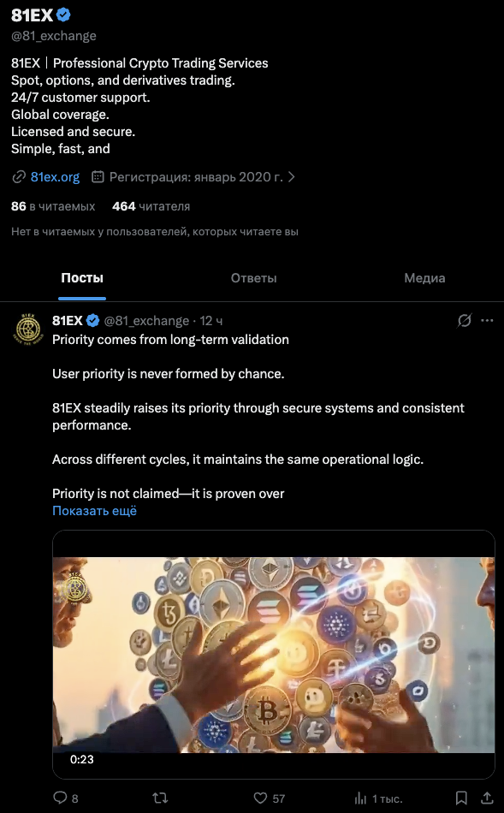The width and height of the screenshot is (504, 813).
Task: Switch to the Ответы tab
Action: [x=253, y=278]
